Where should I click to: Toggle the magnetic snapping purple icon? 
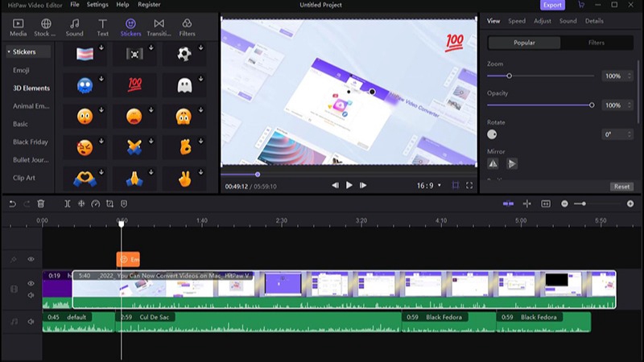[x=508, y=204]
